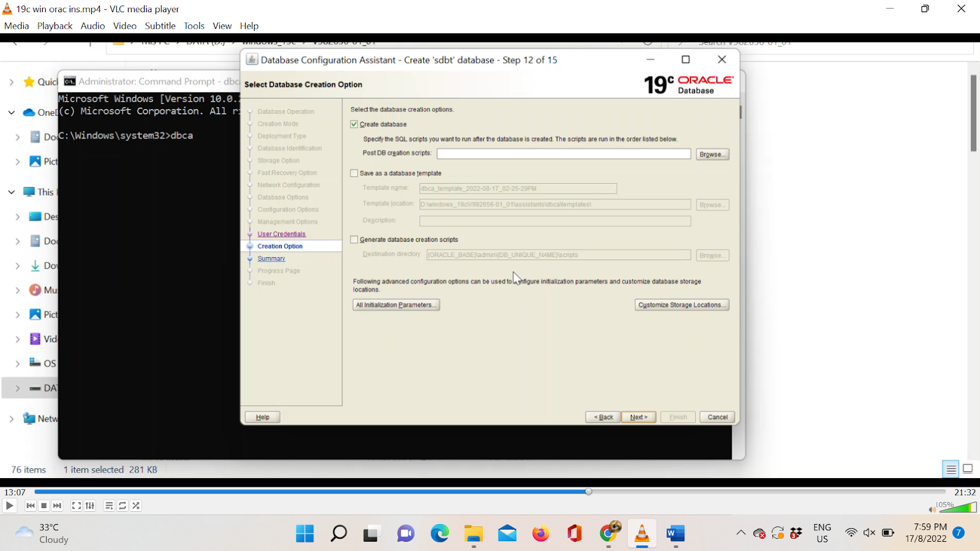This screenshot has height=551, width=980.
Task: Open Microsoft Office from the taskbar
Action: click(x=575, y=534)
